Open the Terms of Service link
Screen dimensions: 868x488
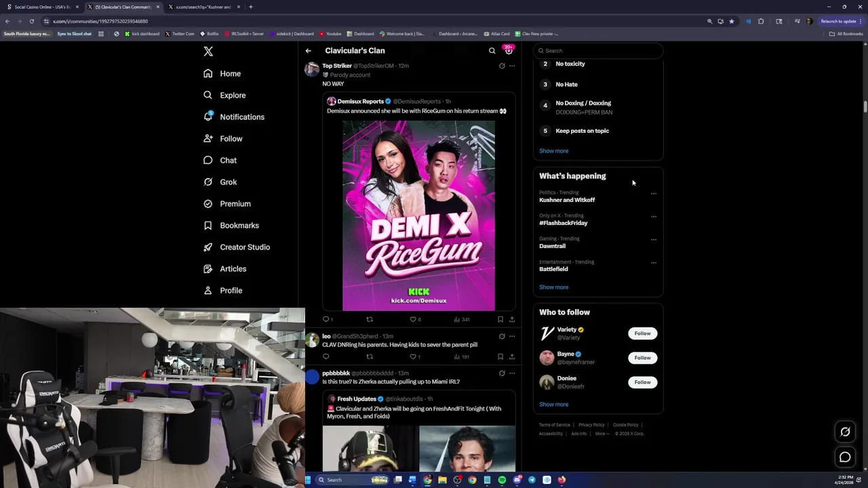(555, 425)
